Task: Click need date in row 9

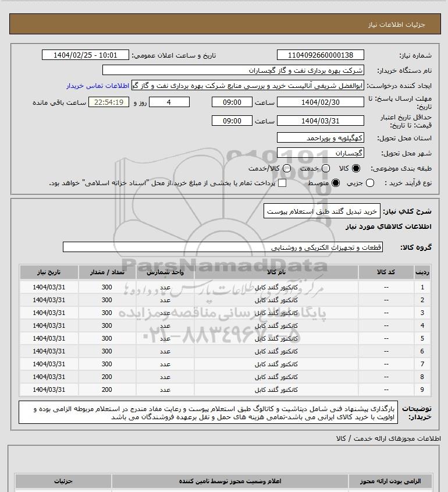Action: [49, 390]
